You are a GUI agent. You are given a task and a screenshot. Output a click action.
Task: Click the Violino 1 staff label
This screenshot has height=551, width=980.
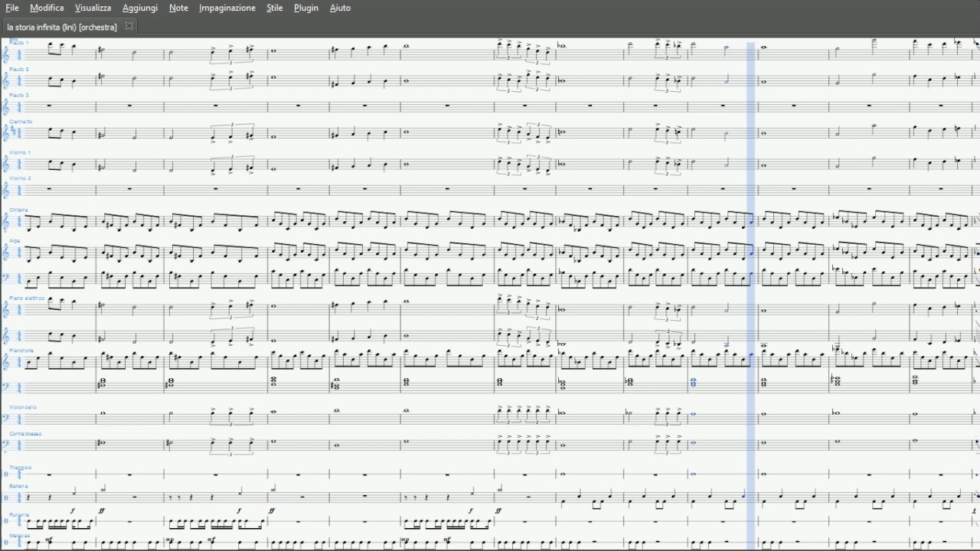[20, 152]
